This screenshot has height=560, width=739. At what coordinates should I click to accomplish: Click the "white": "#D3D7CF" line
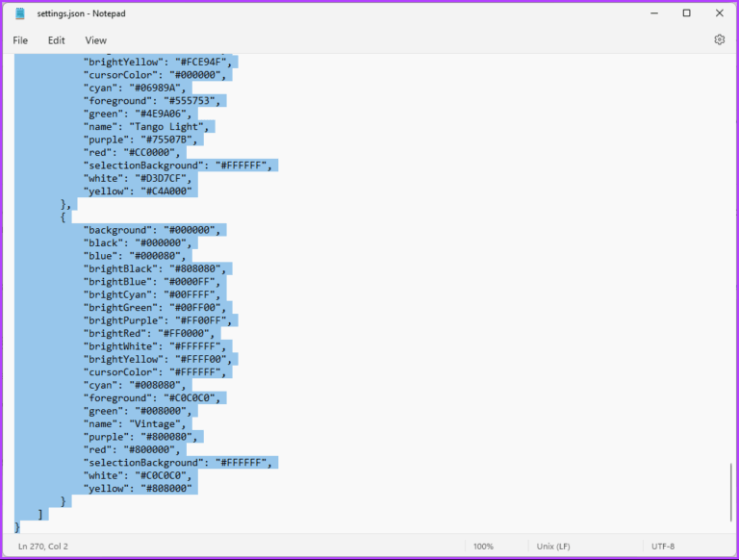click(x=138, y=179)
